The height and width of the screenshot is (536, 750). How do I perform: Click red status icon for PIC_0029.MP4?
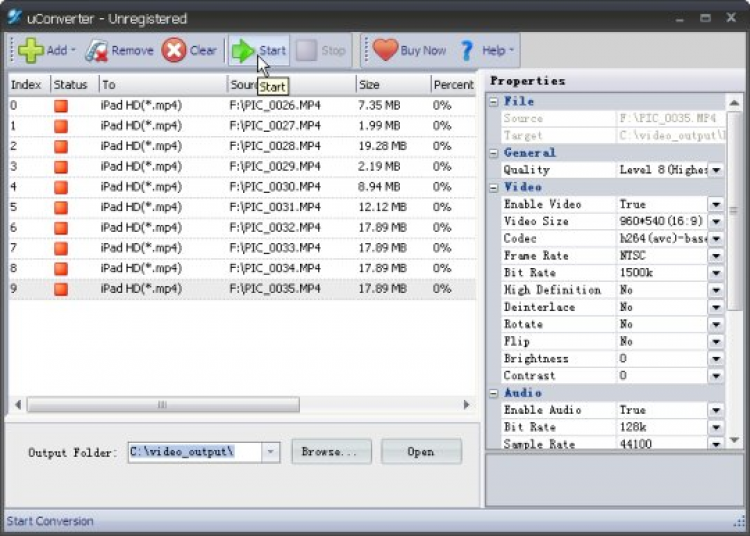(61, 167)
